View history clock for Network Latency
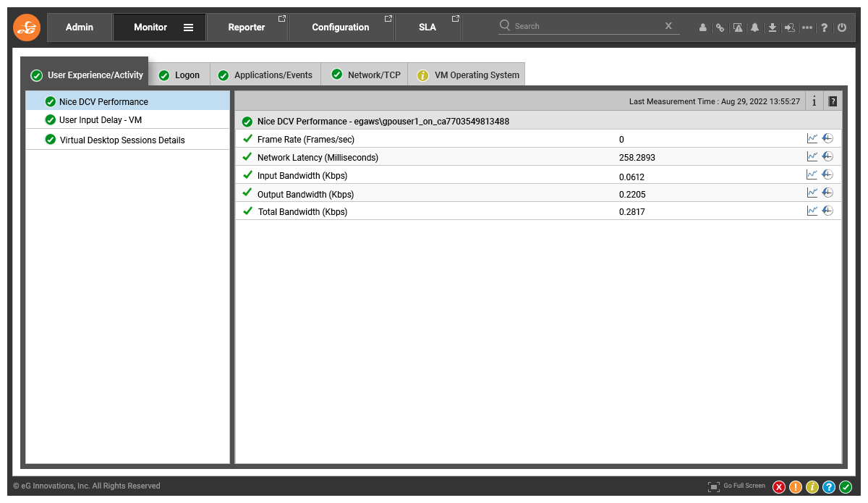The image size is (868, 503). [x=827, y=156]
